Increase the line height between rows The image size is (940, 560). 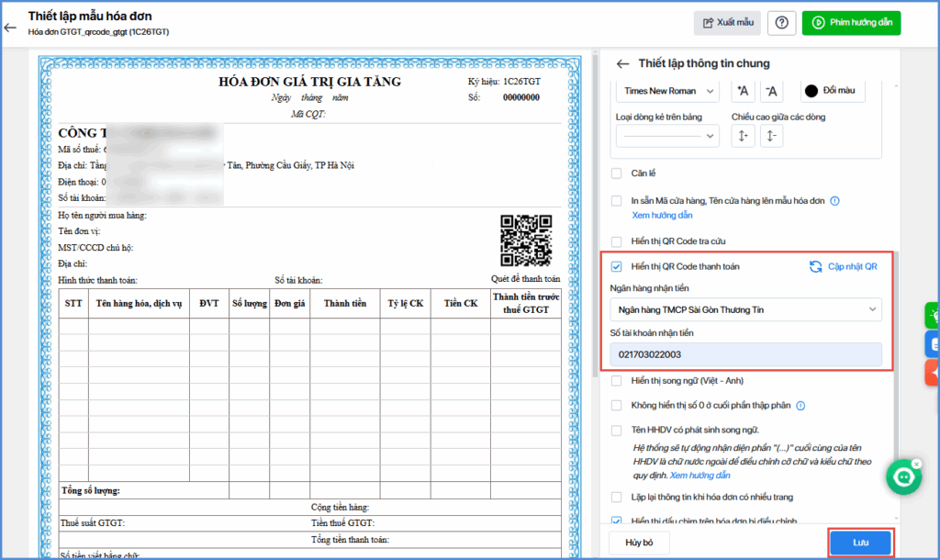743,136
